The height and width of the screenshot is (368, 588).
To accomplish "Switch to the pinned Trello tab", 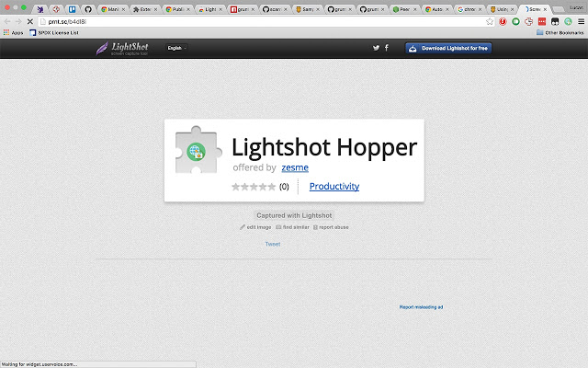I will click(72, 9).
